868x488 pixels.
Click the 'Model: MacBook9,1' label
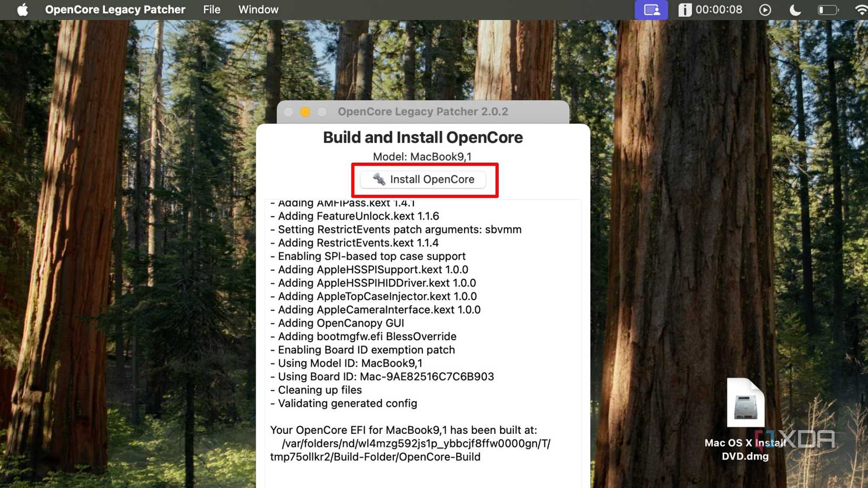(422, 157)
